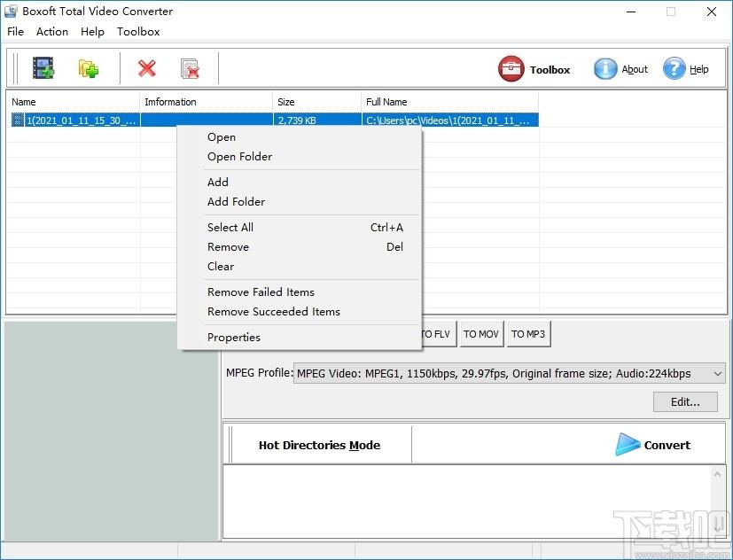Choose Remove from the context menu
733x560 pixels.
[x=300, y=247]
